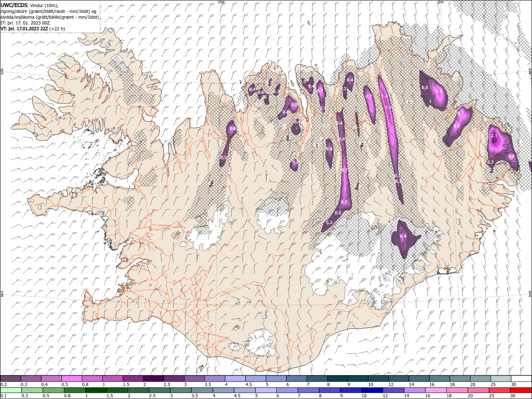This screenshot has height=399, width=532.
Task: Pick the dark teal top legend swatch between 8 and 9
Action: pyautogui.click(x=337, y=378)
